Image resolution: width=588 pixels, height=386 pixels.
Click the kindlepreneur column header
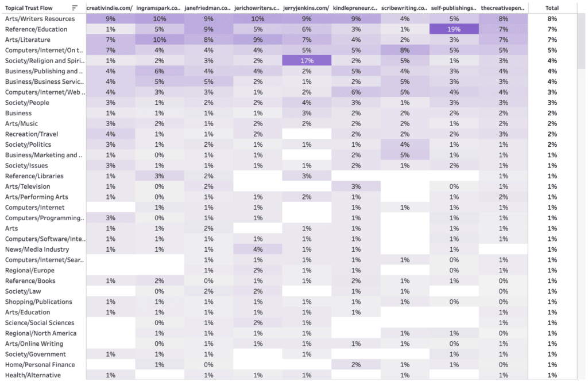coord(355,8)
